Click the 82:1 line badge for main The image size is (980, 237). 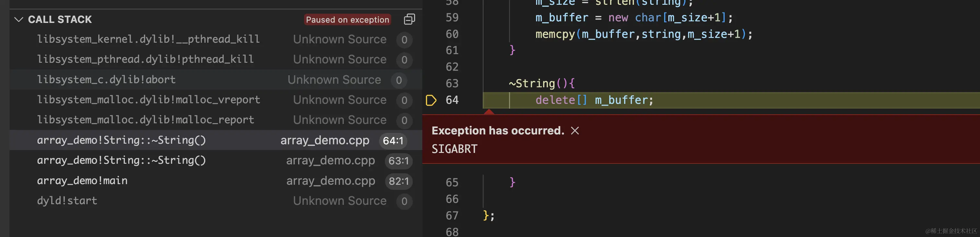[398, 181]
